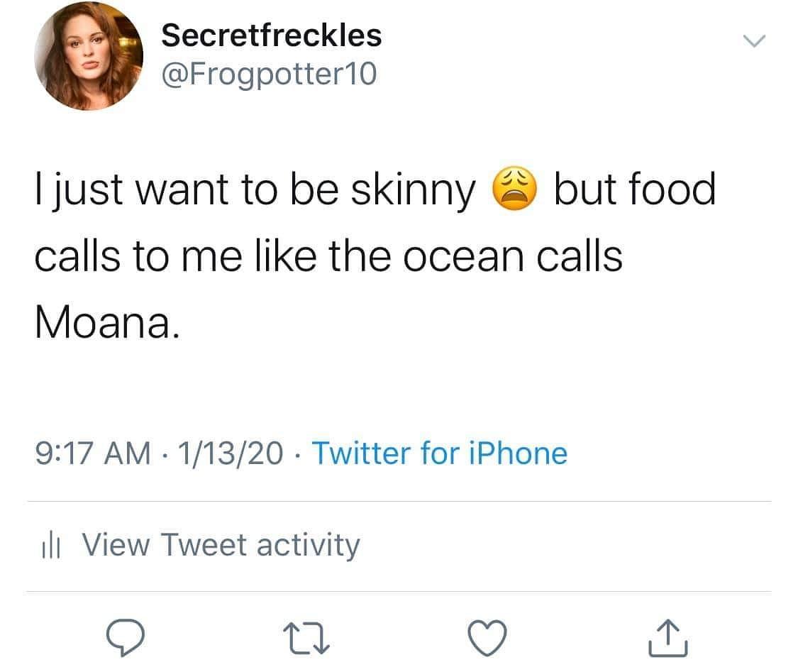Tap the 1/13/20 date
The image size is (798, 672).
[231, 453]
